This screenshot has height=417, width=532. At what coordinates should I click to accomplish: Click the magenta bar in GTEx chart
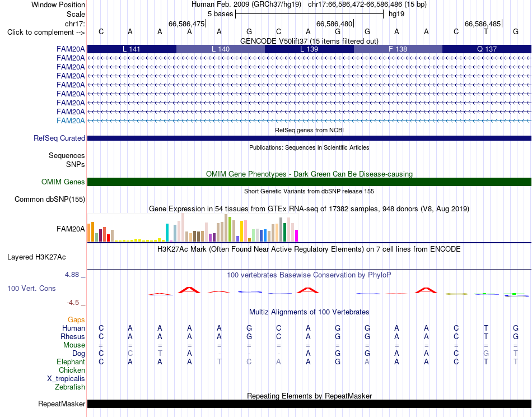tap(297, 235)
